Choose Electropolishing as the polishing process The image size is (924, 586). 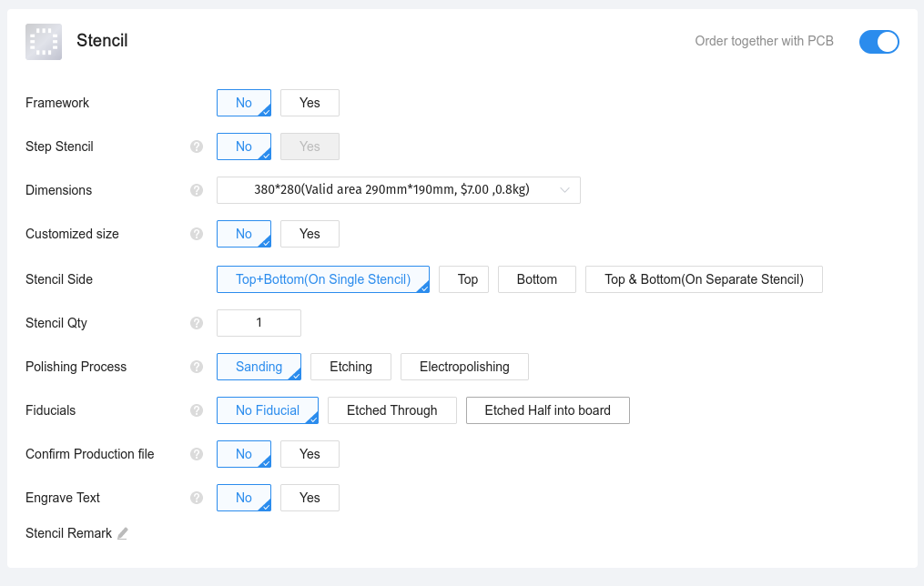click(x=464, y=367)
